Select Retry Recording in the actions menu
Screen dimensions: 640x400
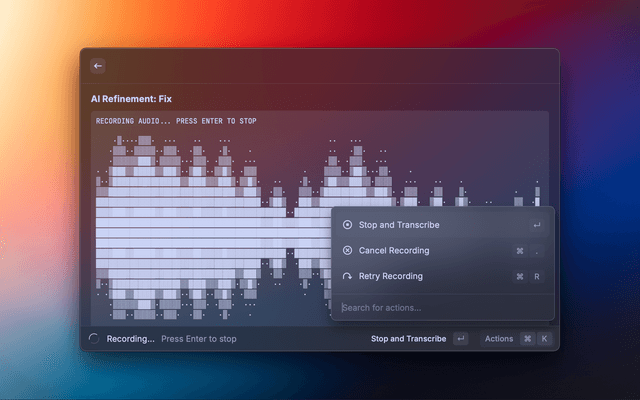pos(391,276)
